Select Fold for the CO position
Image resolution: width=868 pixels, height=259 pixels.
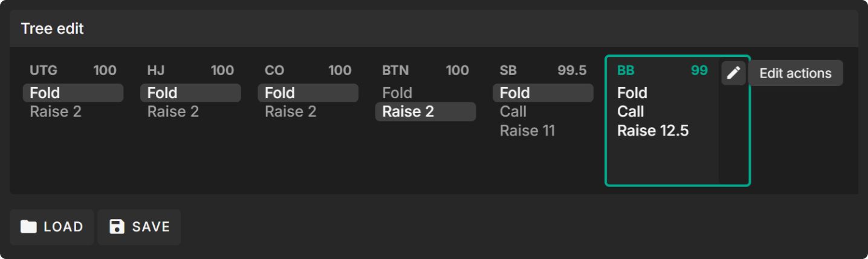pos(308,93)
